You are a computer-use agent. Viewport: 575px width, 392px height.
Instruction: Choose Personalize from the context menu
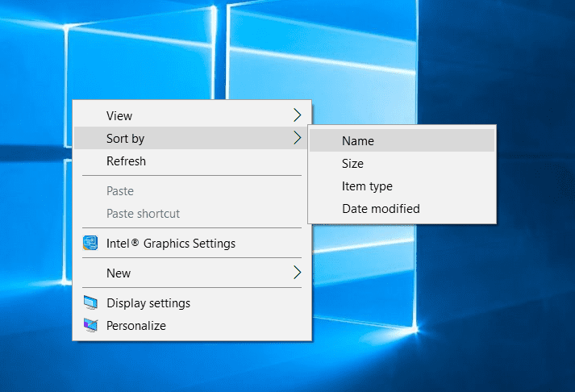[192, 325]
